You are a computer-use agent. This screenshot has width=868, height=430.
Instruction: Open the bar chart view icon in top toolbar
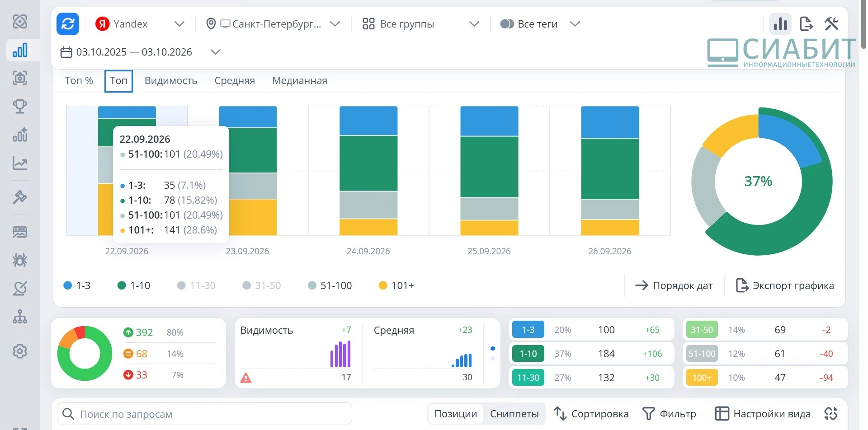click(x=780, y=23)
